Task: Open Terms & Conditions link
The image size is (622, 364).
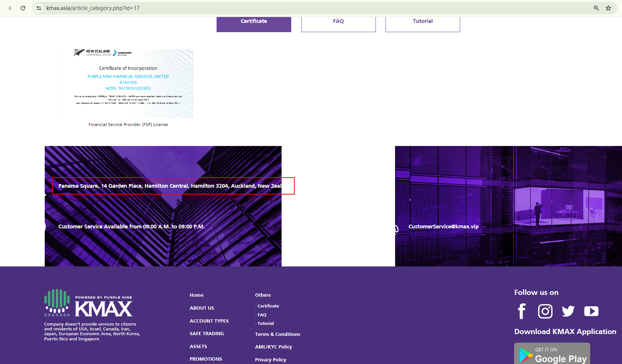Action: tap(278, 334)
